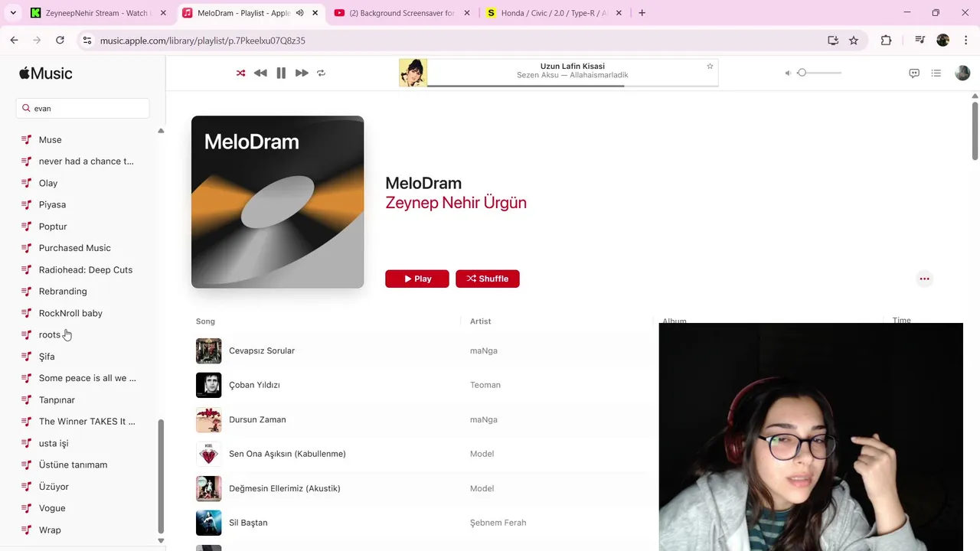The height and width of the screenshot is (551, 980).
Task: Open the playlist more options menu
Action: 924,279
